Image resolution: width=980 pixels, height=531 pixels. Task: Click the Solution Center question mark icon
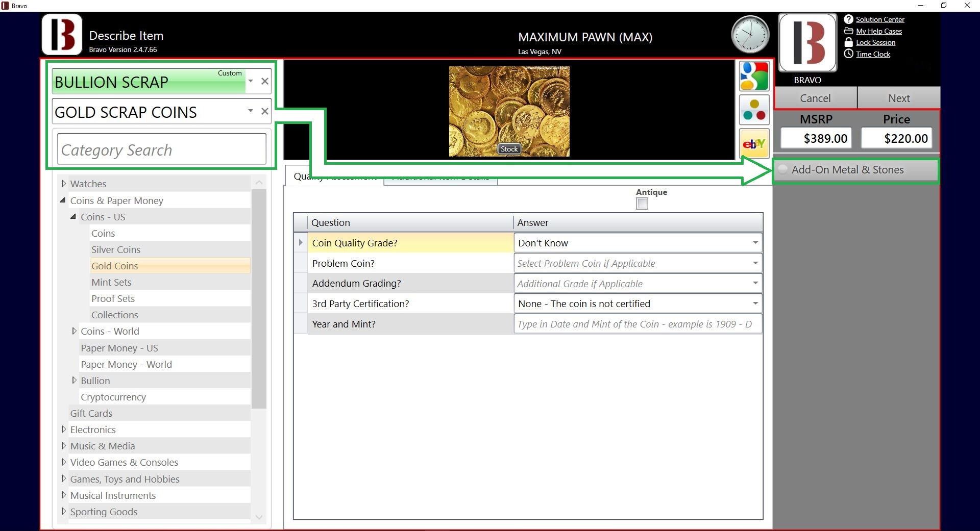(848, 19)
